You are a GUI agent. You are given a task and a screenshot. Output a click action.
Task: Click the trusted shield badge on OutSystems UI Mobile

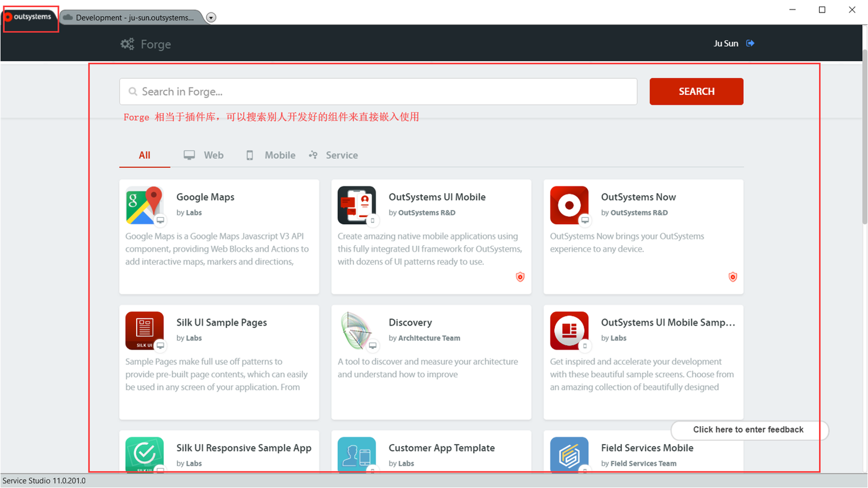pyautogui.click(x=520, y=277)
